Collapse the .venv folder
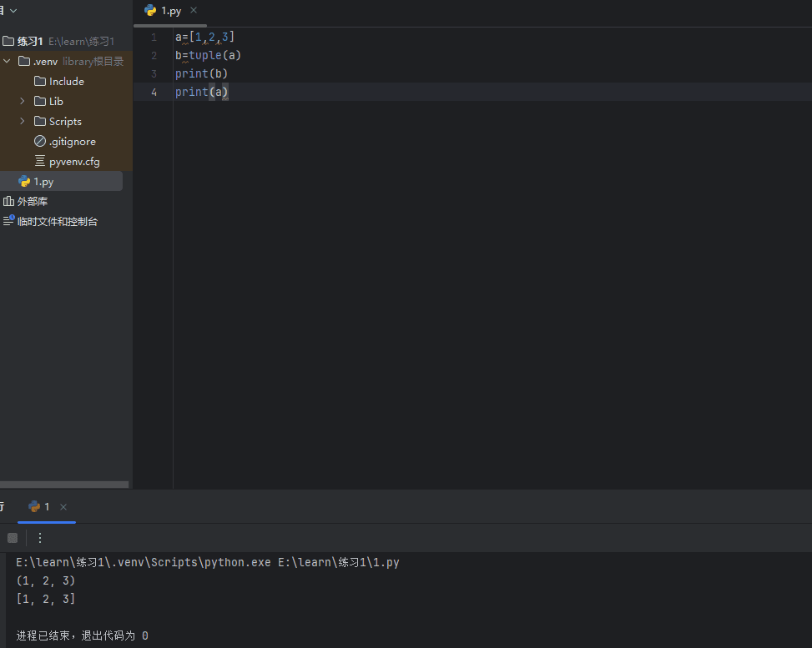Screen dimensions: 812x648 [x=7, y=61]
